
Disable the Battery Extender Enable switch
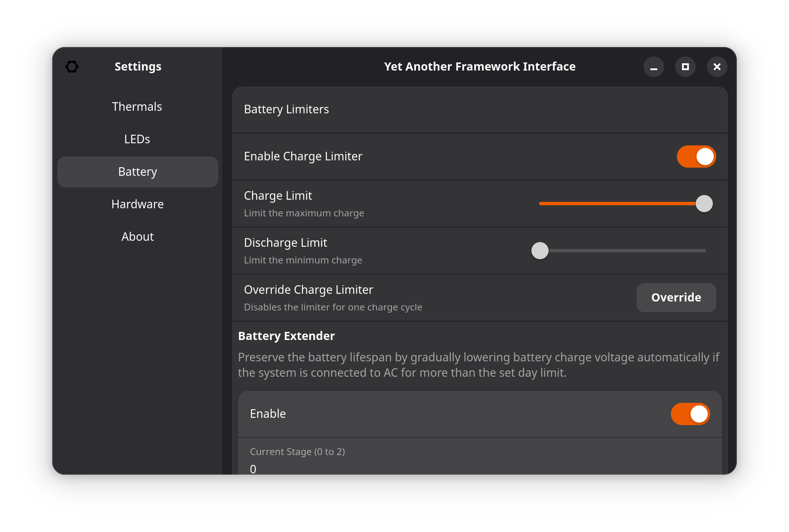(x=690, y=414)
